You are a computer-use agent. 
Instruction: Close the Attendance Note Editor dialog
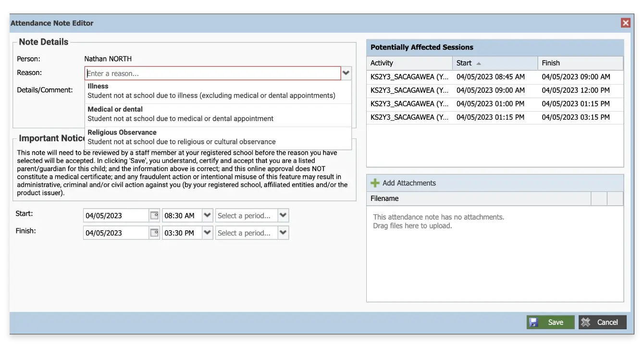(625, 23)
